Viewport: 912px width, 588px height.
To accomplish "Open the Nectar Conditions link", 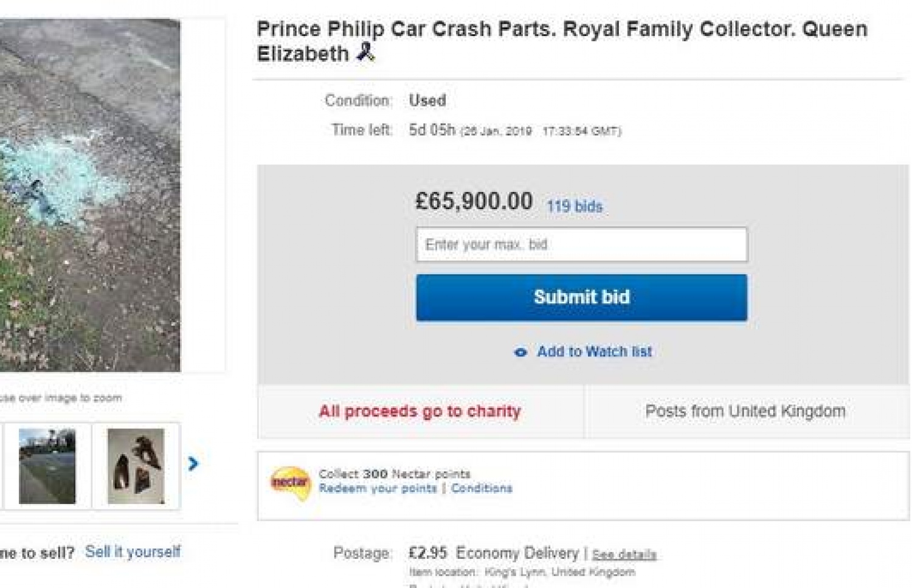I will click(x=482, y=488).
